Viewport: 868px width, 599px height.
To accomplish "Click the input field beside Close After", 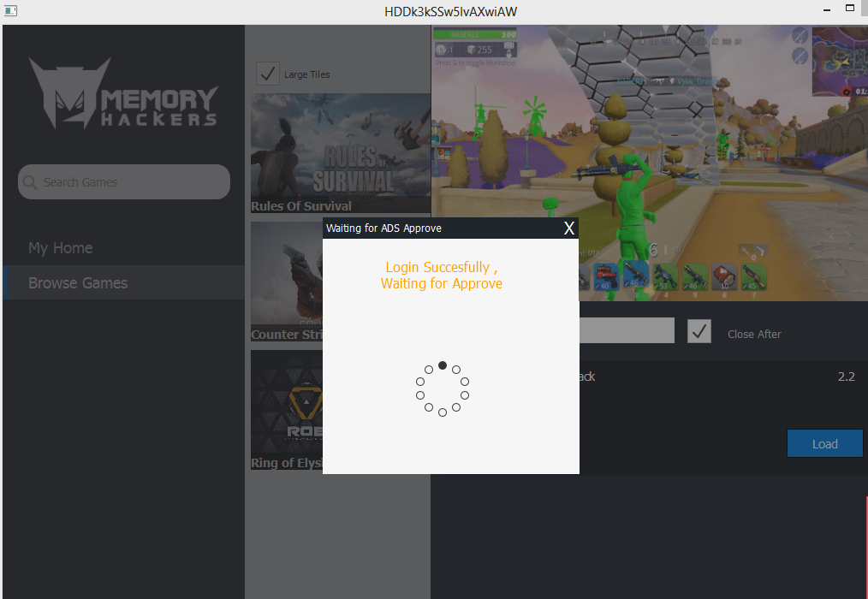I will [x=627, y=330].
